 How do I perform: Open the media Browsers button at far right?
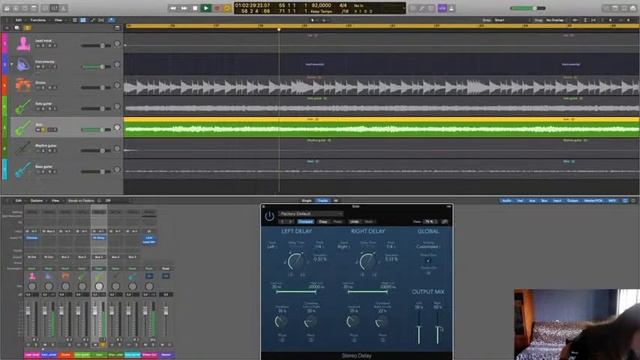coord(633,8)
